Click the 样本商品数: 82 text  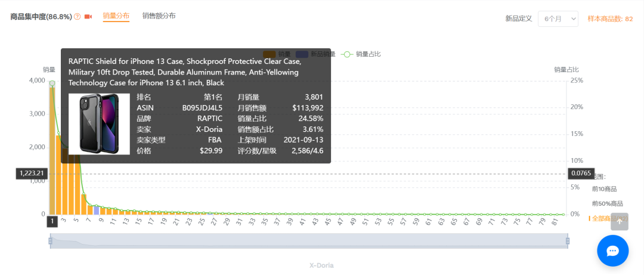pos(610,18)
